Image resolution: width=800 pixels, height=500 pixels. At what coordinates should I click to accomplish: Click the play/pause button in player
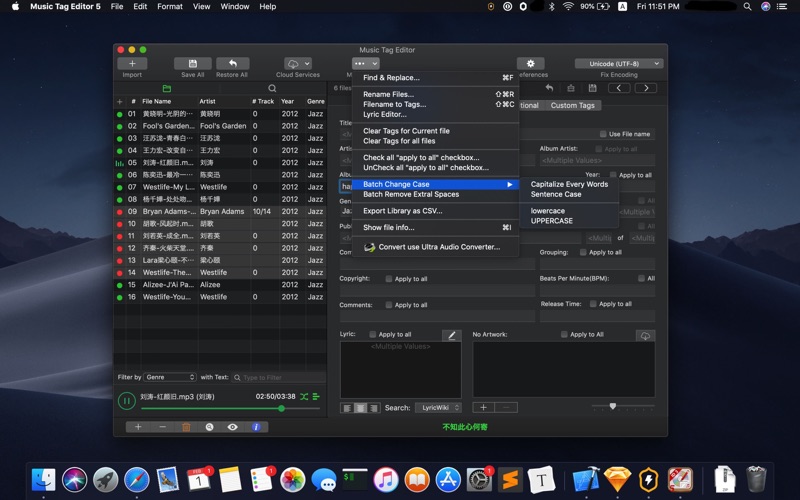tap(127, 401)
